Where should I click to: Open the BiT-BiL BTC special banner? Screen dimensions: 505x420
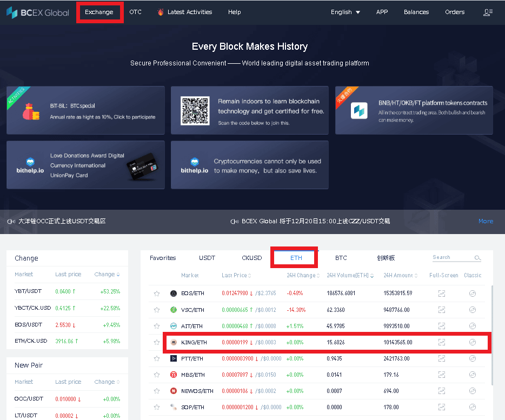(x=85, y=110)
